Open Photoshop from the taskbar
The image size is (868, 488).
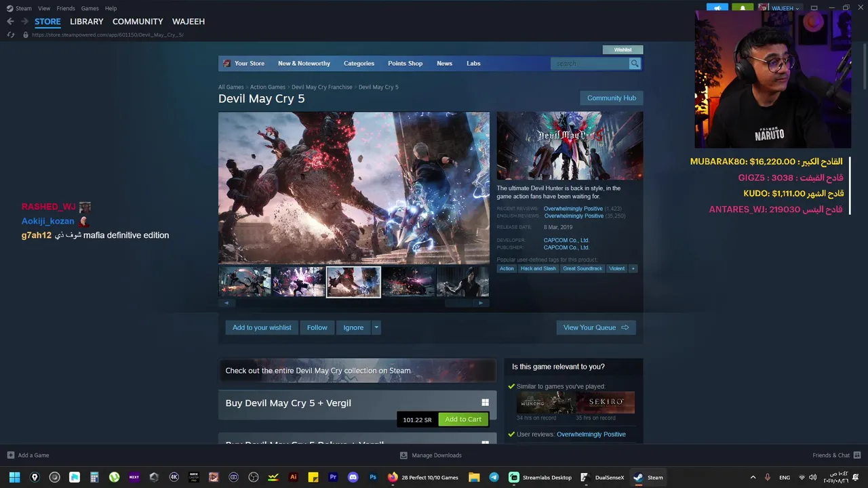372,477
